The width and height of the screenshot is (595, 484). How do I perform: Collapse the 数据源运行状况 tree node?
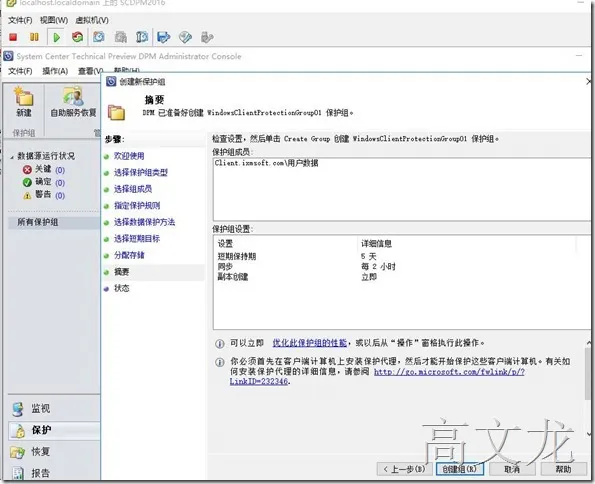click(12, 156)
